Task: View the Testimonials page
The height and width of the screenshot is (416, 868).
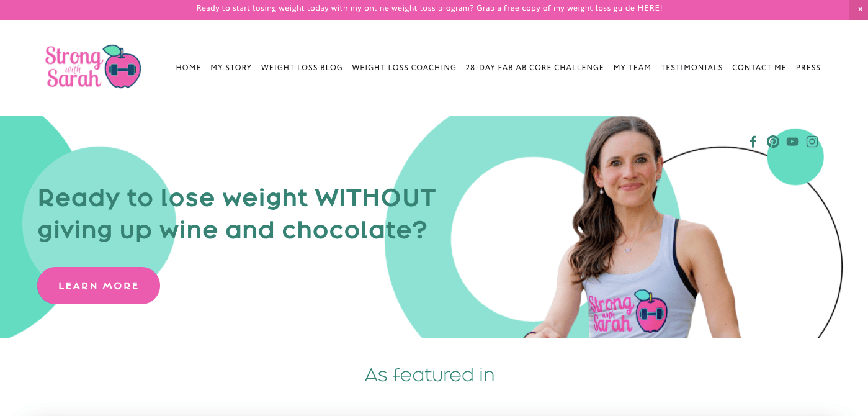Action: [692, 68]
